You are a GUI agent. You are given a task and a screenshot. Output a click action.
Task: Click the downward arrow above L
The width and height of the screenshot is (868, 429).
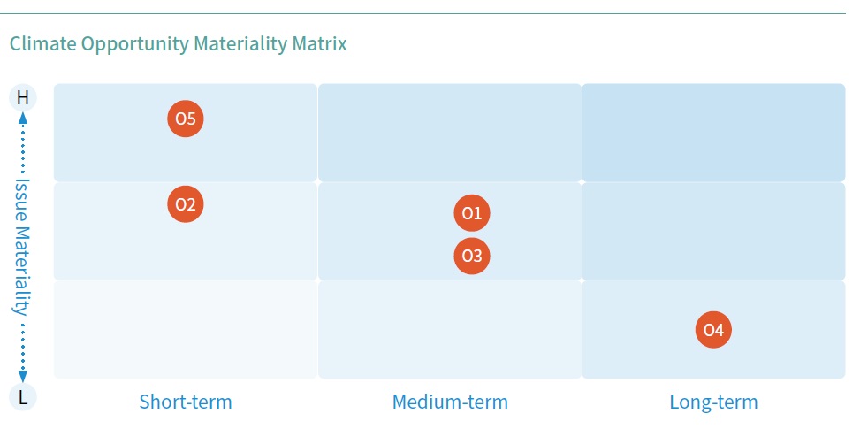pyautogui.click(x=23, y=377)
